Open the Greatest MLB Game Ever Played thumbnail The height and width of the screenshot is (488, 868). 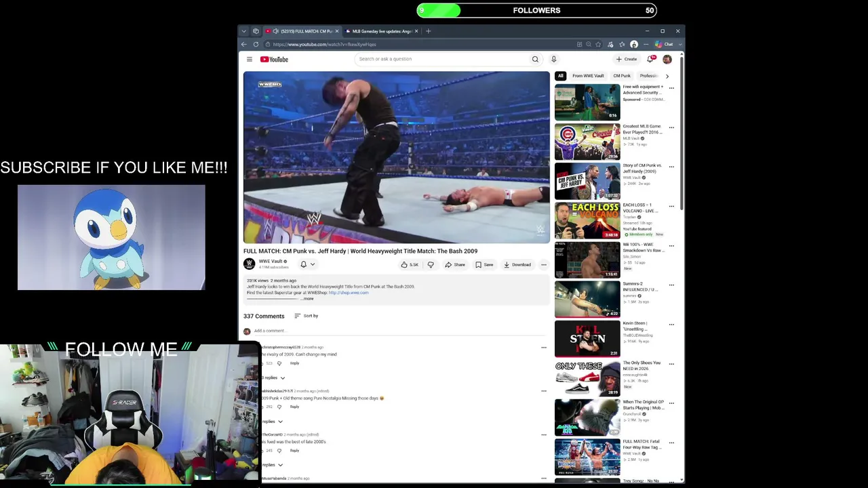click(x=587, y=141)
